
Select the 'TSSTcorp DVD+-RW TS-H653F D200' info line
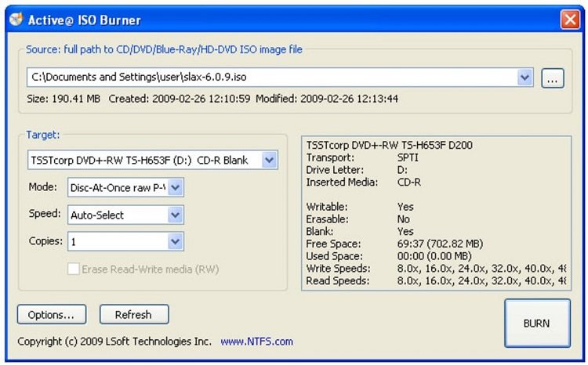(389, 146)
